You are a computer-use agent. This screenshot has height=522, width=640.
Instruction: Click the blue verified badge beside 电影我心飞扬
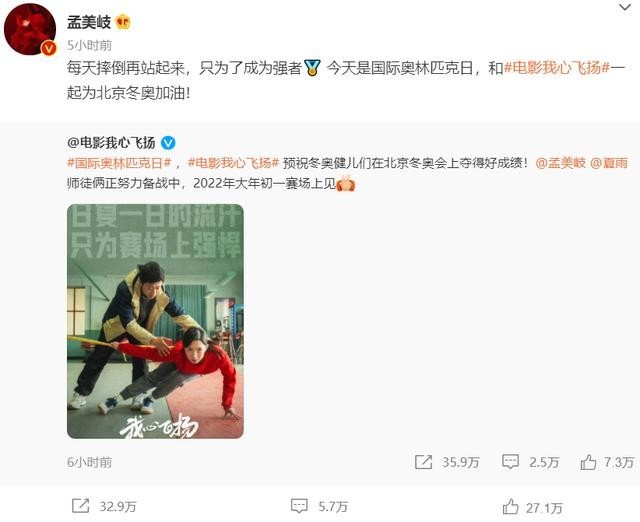tap(168, 143)
